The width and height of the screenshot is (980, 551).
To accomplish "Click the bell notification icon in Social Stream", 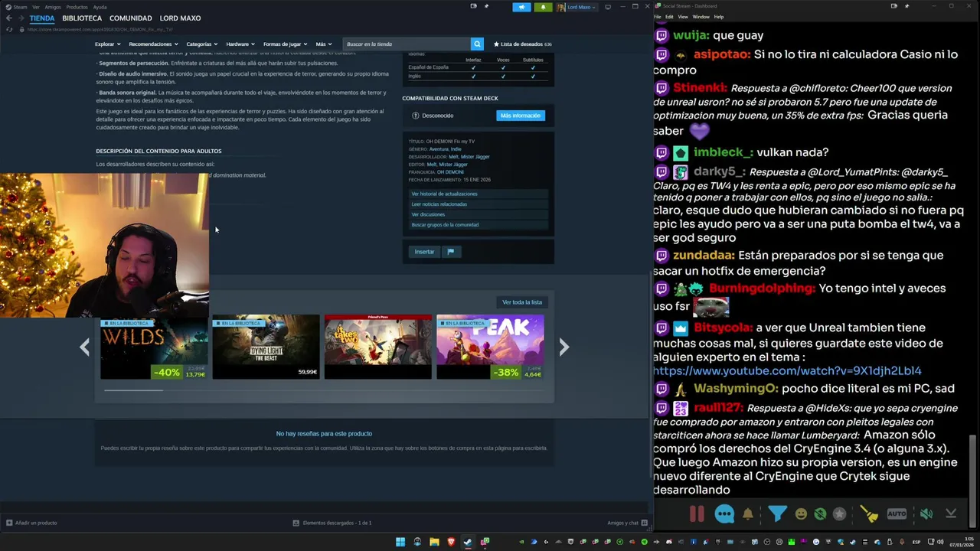I will [x=748, y=514].
